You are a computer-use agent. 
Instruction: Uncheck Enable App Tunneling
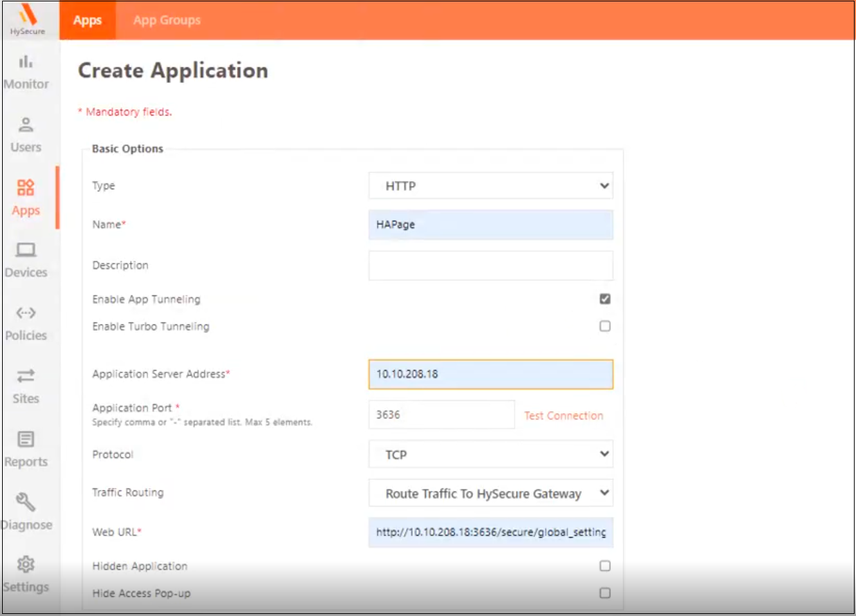pyautogui.click(x=605, y=299)
